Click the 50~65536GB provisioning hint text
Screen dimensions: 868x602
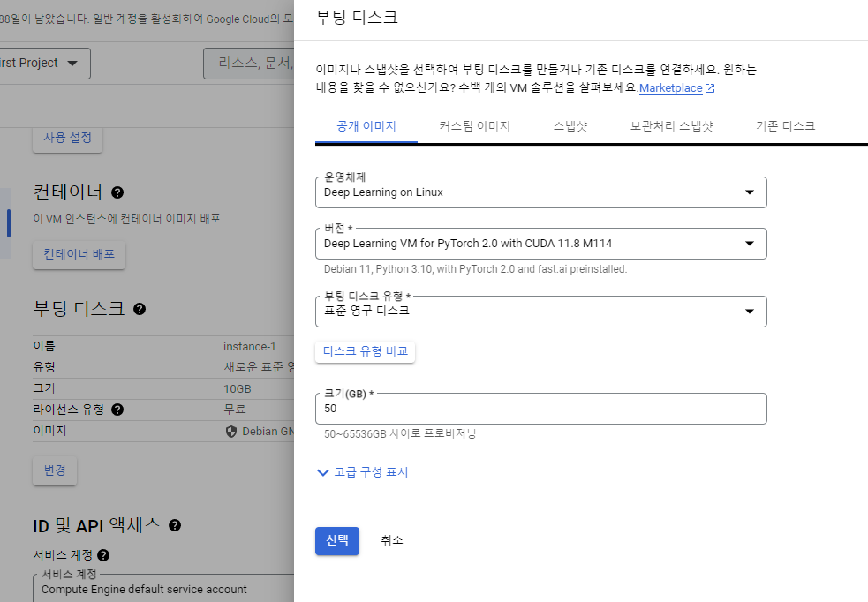tap(400, 433)
